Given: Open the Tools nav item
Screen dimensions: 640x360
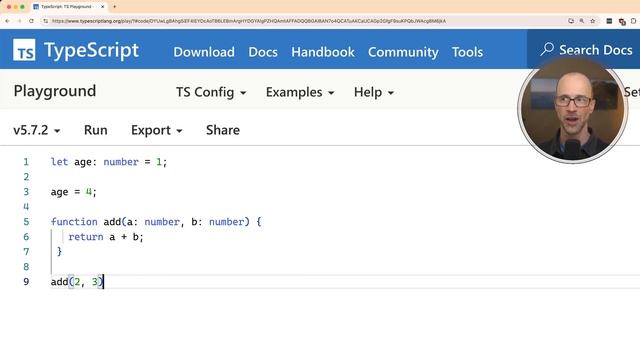Looking at the screenshot, I should click(467, 52).
